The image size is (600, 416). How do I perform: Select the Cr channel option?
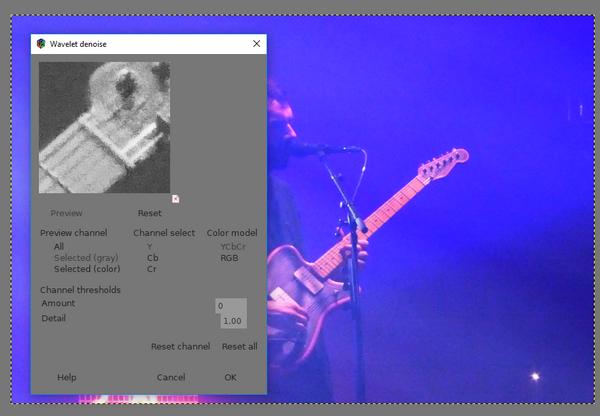(x=152, y=269)
